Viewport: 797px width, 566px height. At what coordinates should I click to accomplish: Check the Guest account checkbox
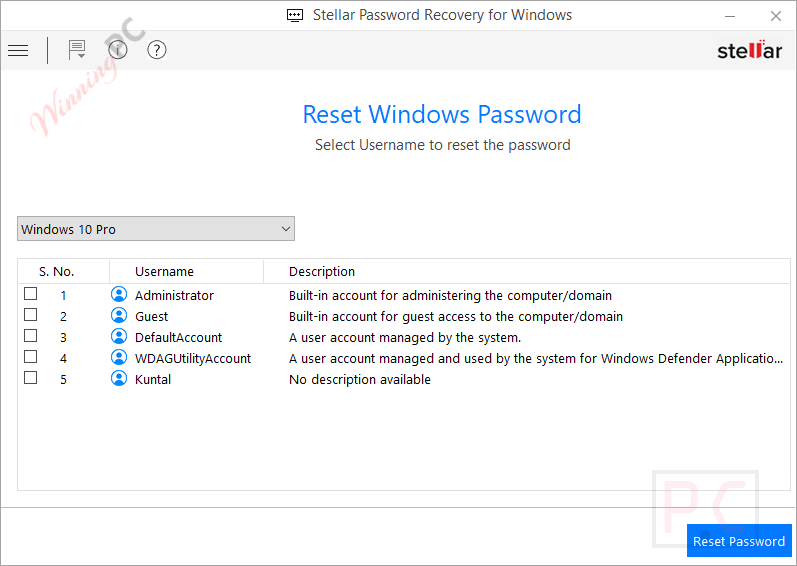click(30, 315)
